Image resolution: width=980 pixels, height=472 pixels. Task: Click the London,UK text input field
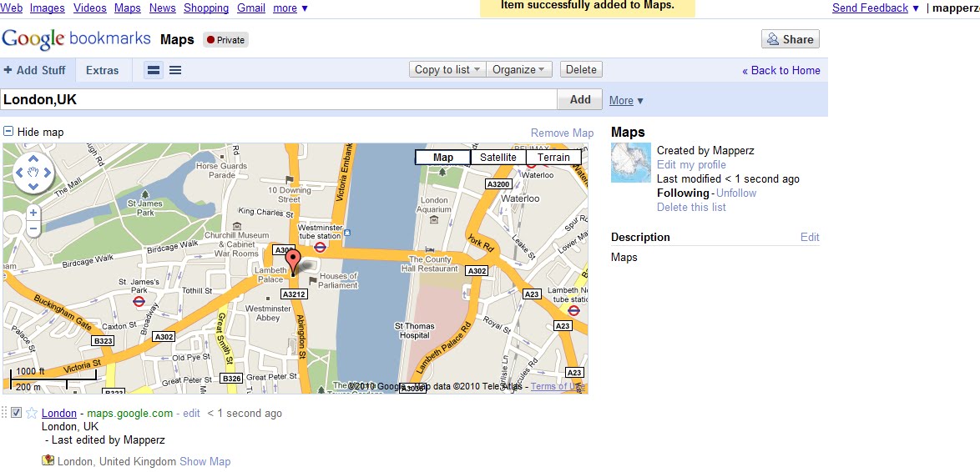point(279,99)
